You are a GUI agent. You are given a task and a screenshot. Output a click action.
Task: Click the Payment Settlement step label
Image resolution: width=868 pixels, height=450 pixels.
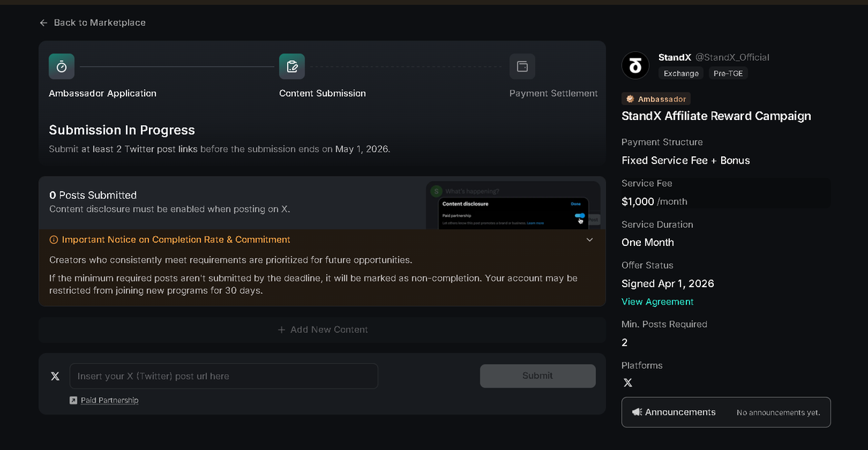coord(553,93)
